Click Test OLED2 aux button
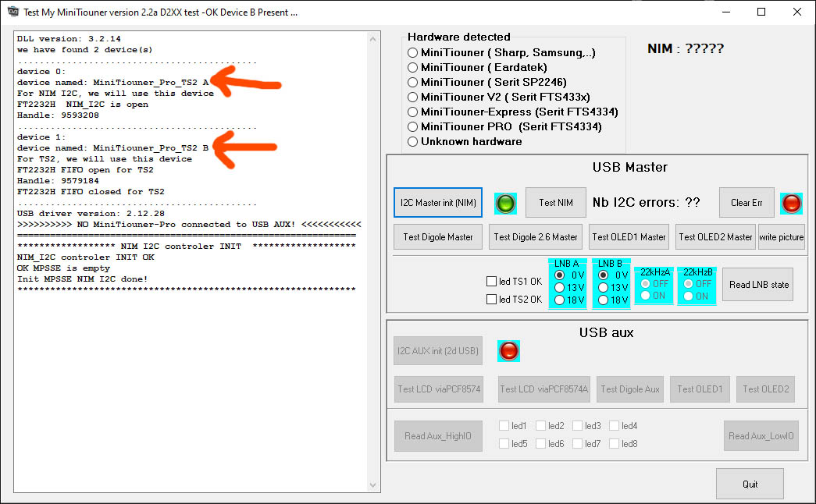 (765, 389)
